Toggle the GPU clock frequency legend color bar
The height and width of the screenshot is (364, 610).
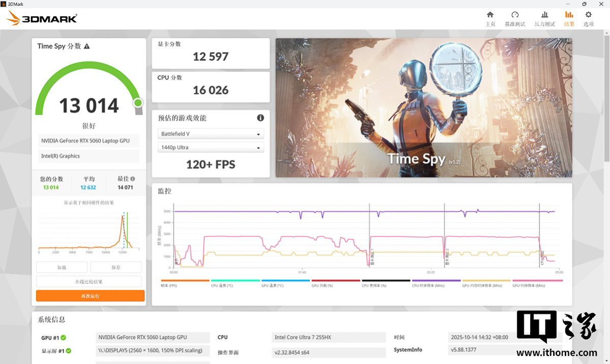tap(537, 280)
